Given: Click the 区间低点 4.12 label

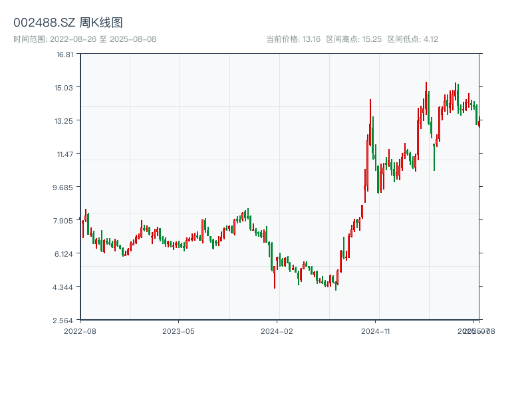Looking at the screenshot, I should (x=413, y=39).
